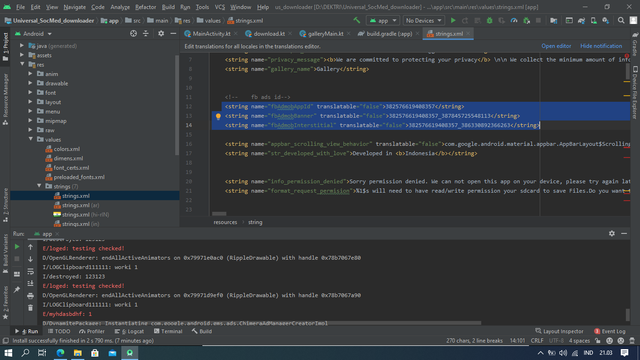Open the TODO tool window
This screenshot has width=640, height=360.
59,331
